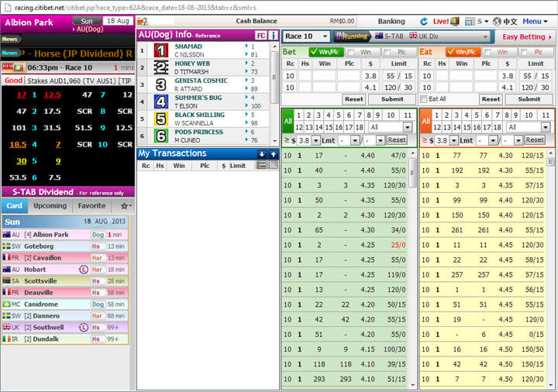
Task: Toggle the Win/Plc checkbox in Bet panel
Action: [314, 52]
